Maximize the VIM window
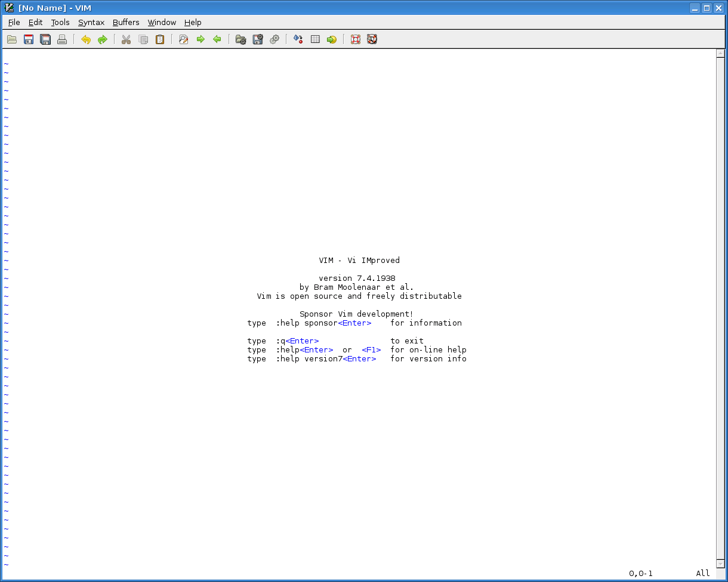Viewport: 728px width, 582px height. [x=707, y=8]
